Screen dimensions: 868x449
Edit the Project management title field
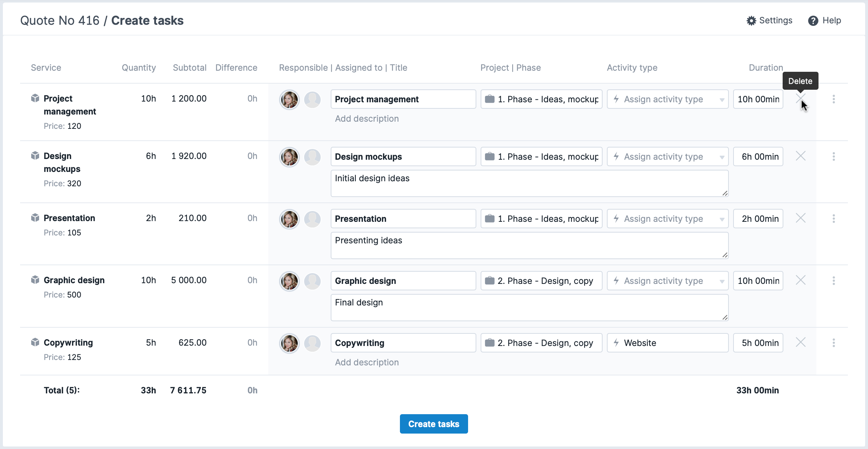tap(403, 99)
